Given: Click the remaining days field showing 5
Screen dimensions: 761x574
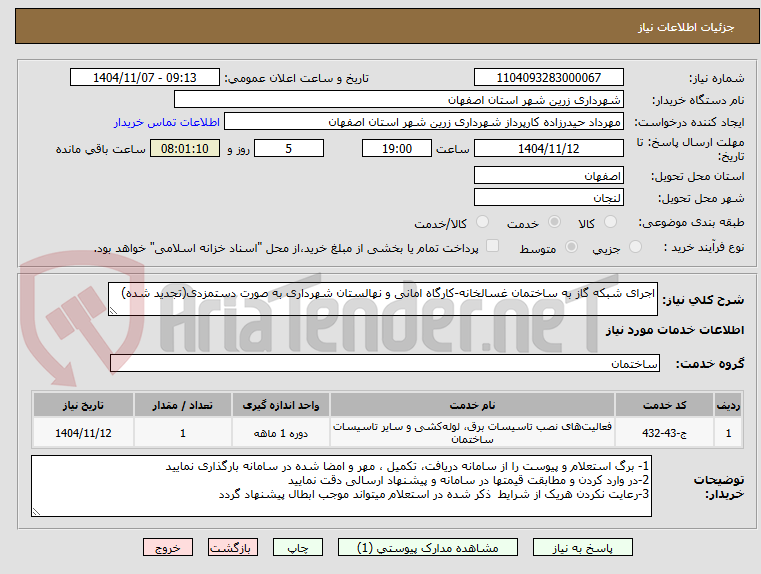Looking at the screenshot, I should click(x=289, y=148).
